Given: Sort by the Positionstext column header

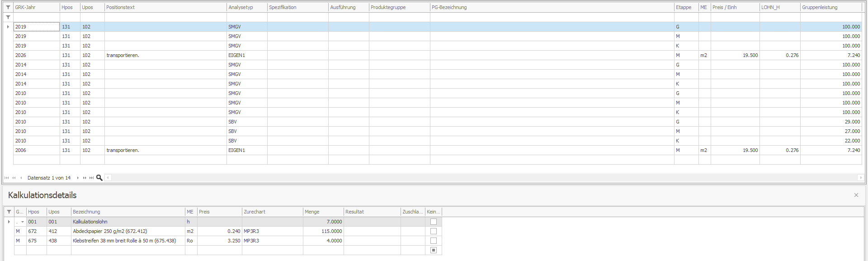Looking at the screenshot, I should click(165, 7).
